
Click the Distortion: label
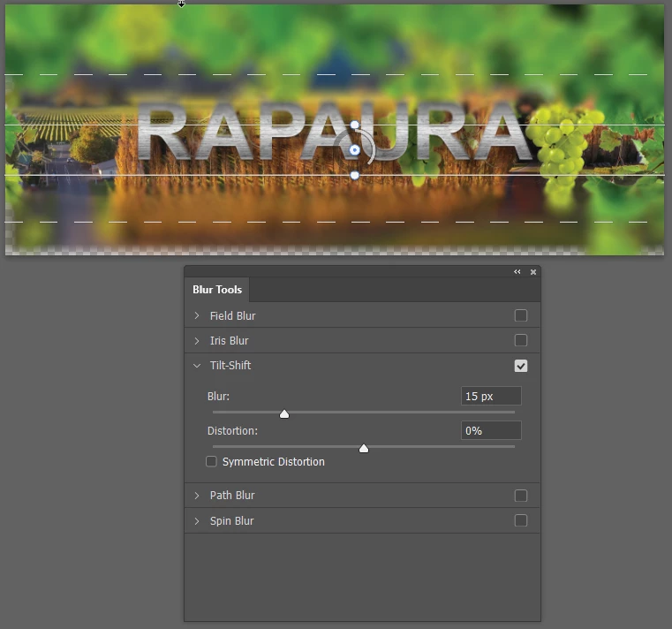tap(232, 431)
